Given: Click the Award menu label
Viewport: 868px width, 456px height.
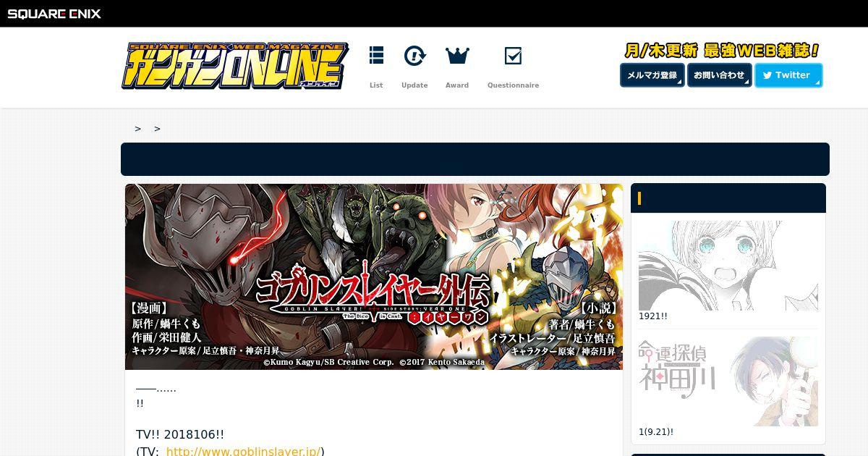Looking at the screenshot, I should [x=457, y=85].
